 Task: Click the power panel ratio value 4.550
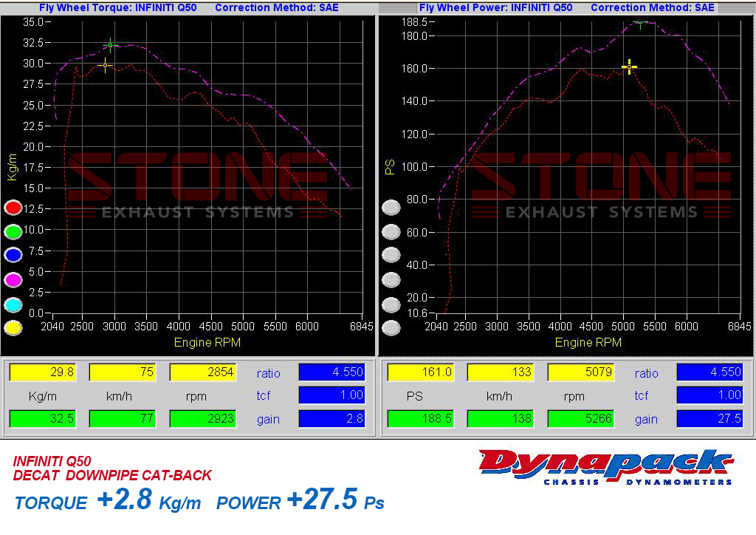(x=710, y=372)
